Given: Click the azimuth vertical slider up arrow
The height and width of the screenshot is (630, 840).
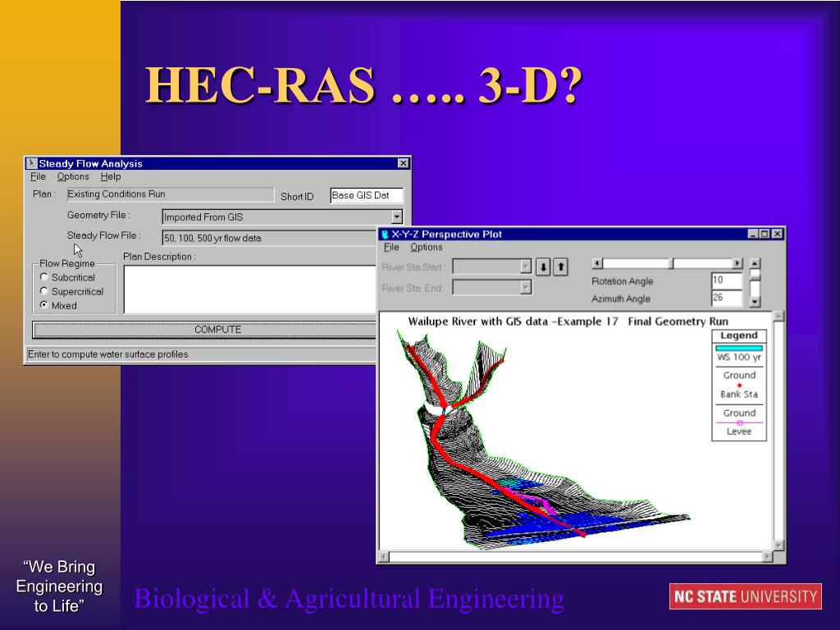Looking at the screenshot, I should [755, 263].
